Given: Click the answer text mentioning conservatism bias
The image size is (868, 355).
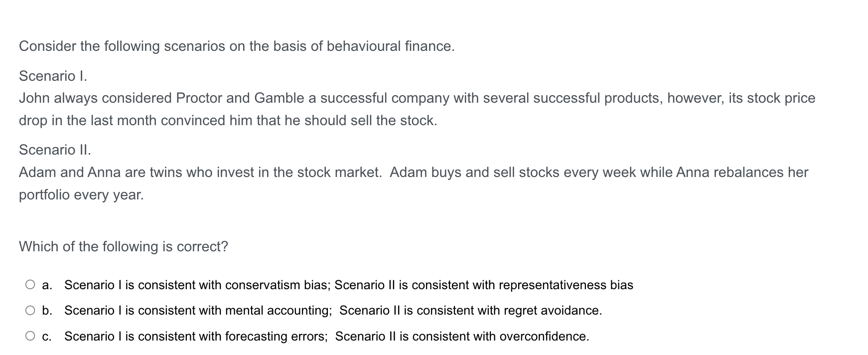Looking at the screenshot, I should pyautogui.click(x=349, y=285).
